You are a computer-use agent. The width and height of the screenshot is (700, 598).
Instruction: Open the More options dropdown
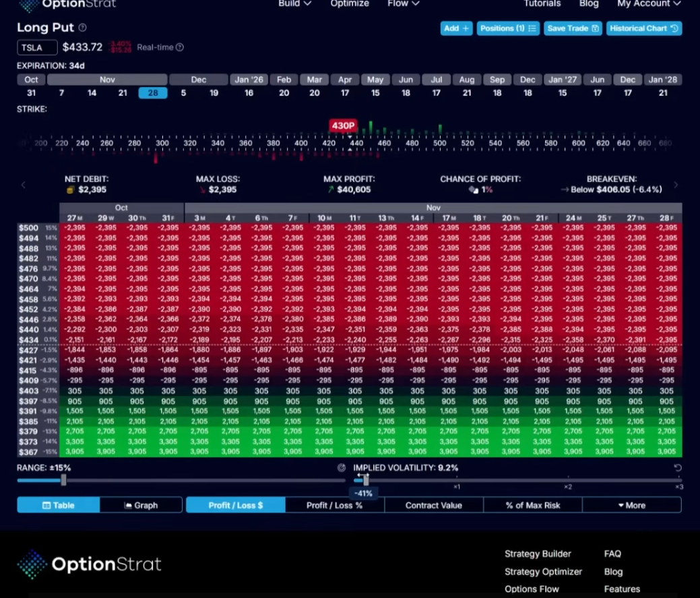[631, 505]
